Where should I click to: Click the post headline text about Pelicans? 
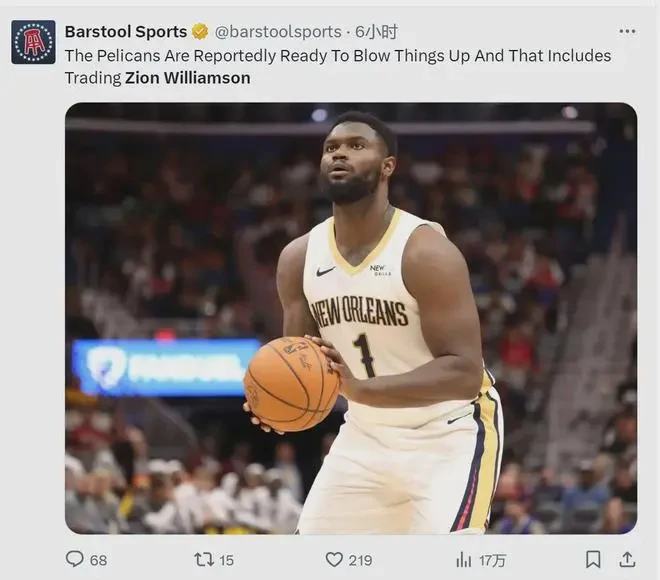tap(338, 67)
